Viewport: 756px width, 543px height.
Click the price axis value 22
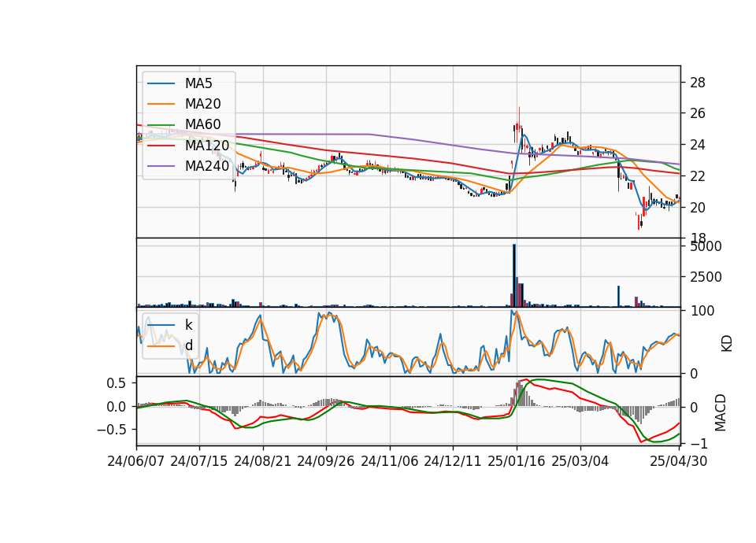click(698, 176)
